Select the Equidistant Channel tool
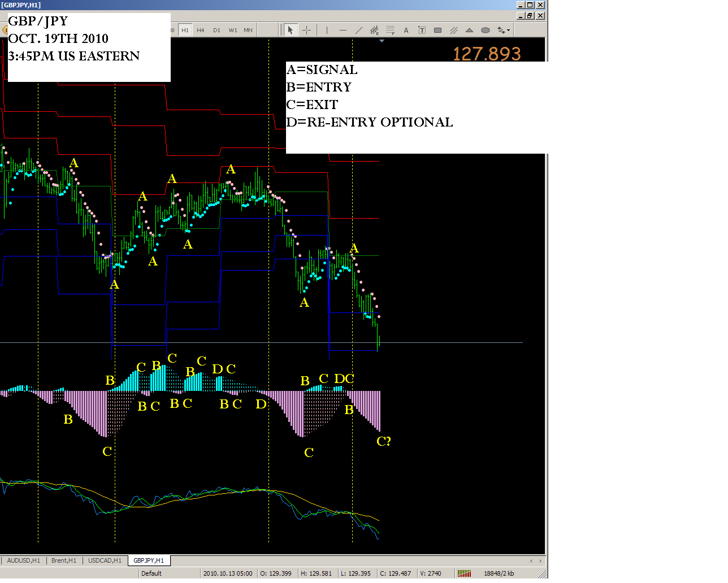The height and width of the screenshot is (583, 728). point(374,30)
